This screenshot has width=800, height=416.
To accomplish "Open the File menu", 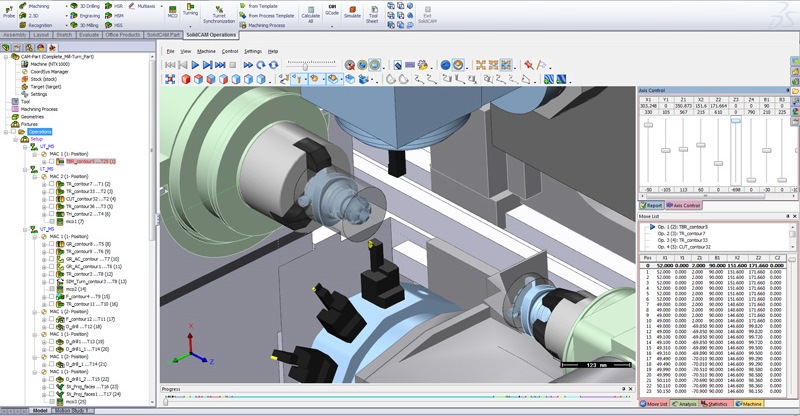I will [170, 52].
